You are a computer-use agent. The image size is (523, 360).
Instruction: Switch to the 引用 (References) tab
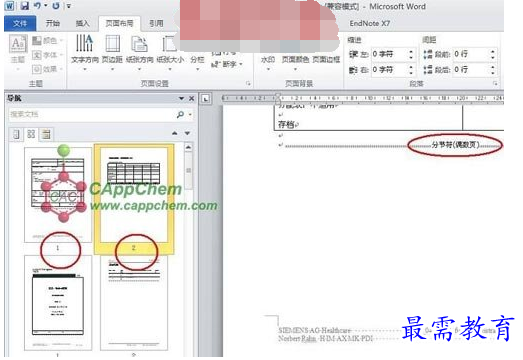coord(156,23)
